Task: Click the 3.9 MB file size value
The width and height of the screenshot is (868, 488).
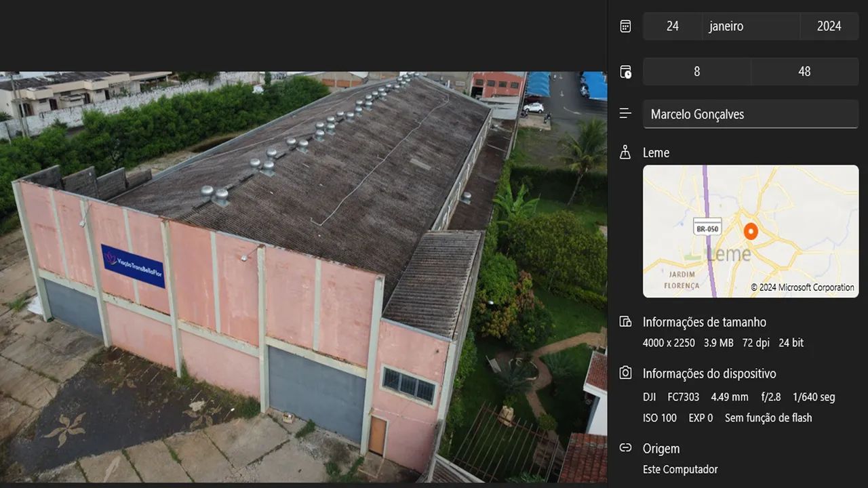Action: [718, 343]
